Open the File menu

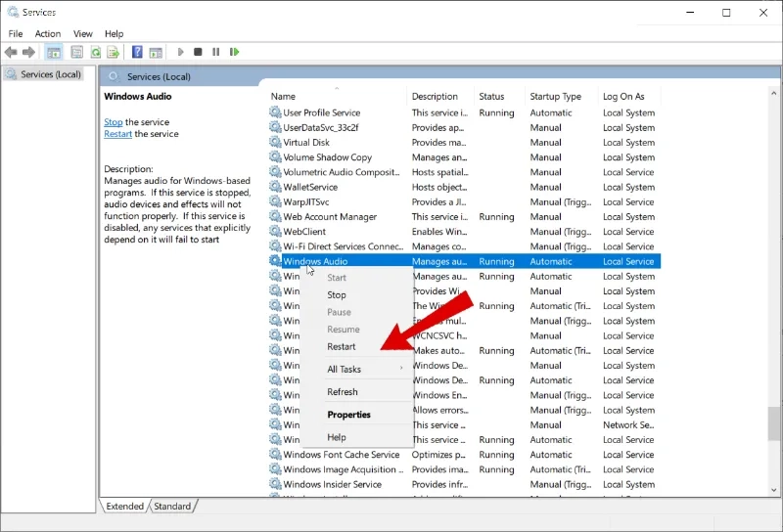pos(16,34)
